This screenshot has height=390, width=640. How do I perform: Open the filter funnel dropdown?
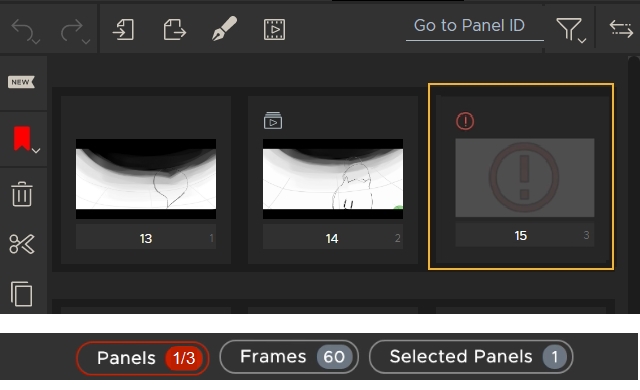(571, 30)
